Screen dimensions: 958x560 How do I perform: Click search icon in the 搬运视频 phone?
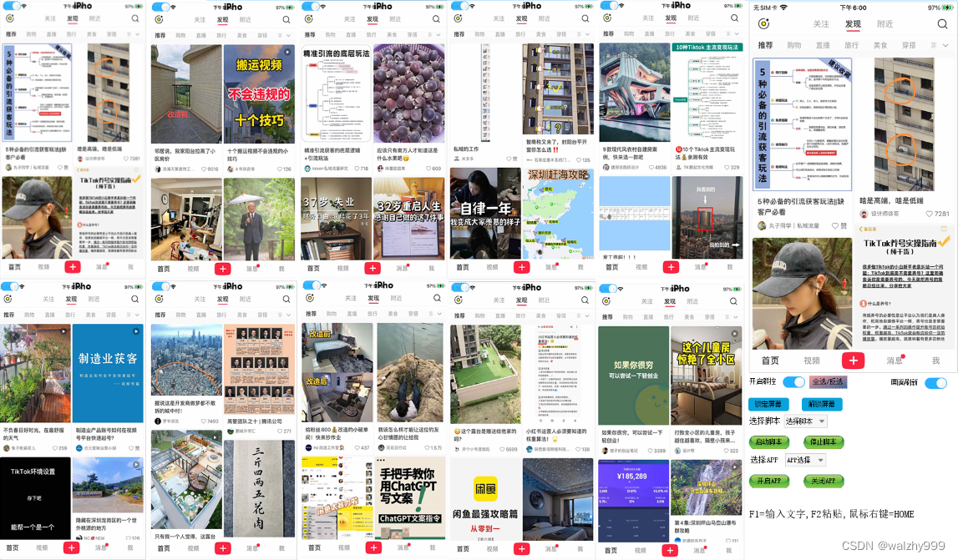point(286,19)
